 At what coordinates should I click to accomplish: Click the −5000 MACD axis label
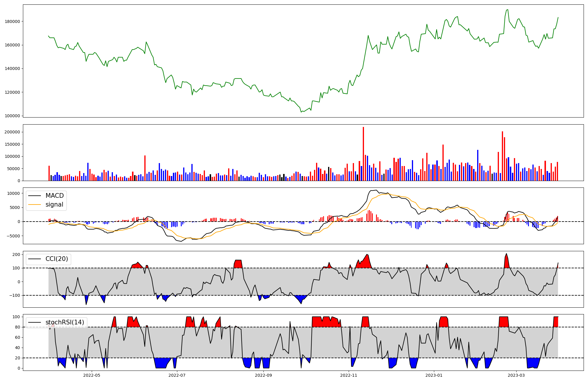14,236
